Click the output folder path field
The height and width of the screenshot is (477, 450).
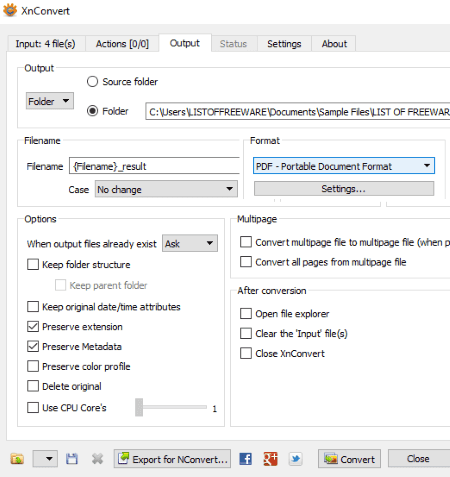pyautogui.click(x=298, y=111)
